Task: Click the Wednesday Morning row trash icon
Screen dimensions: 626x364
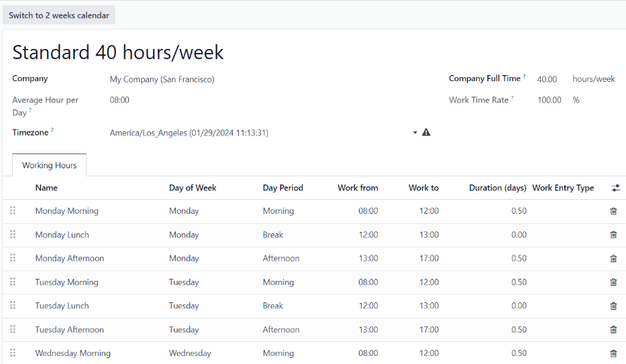Action: tap(613, 353)
